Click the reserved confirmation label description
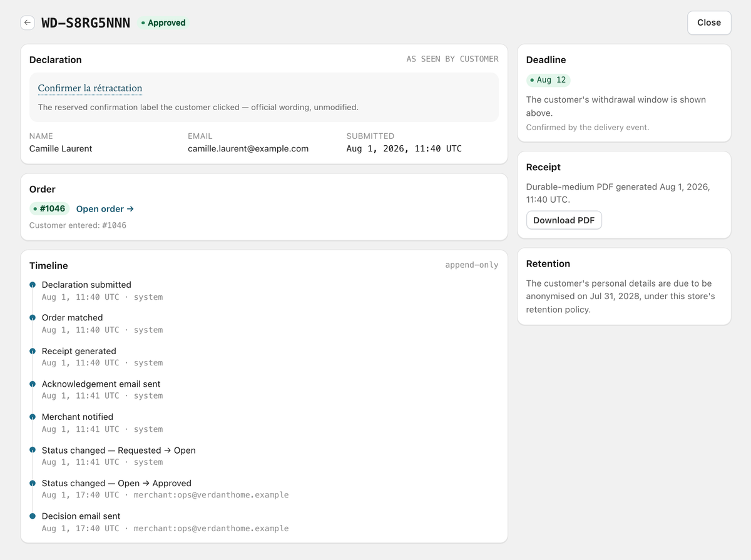The width and height of the screenshot is (751, 560). (198, 107)
